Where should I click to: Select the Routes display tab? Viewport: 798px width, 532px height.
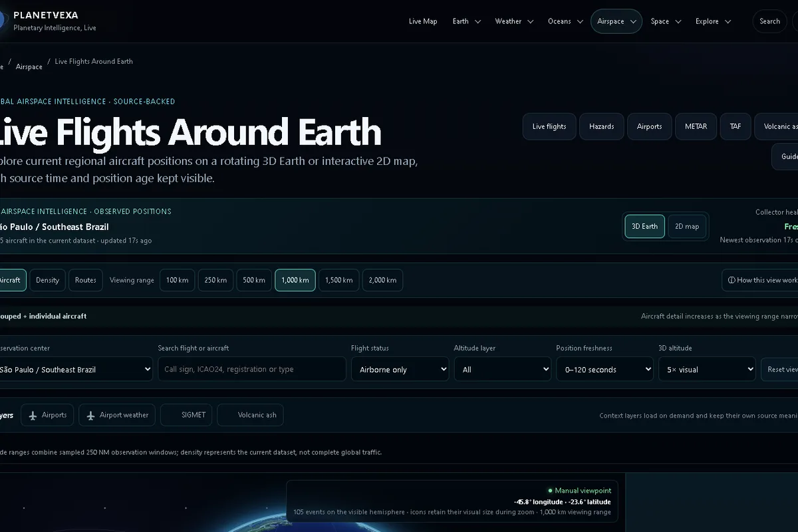point(85,280)
